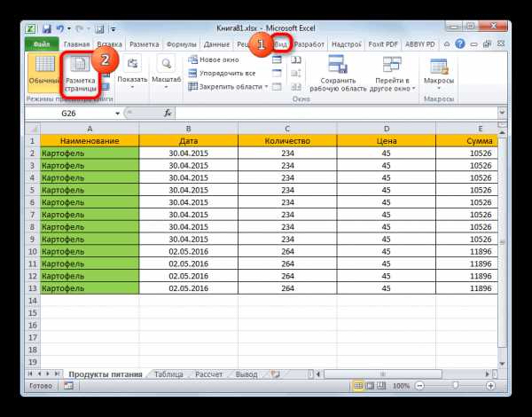Click the zoom slider handle in status bar
532x417 pixels.
pyautogui.click(x=456, y=385)
